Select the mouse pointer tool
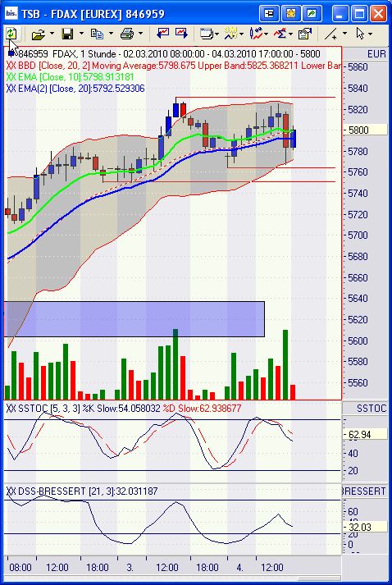The height and width of the screenshot is (585, 392). (x=360, y=34)
